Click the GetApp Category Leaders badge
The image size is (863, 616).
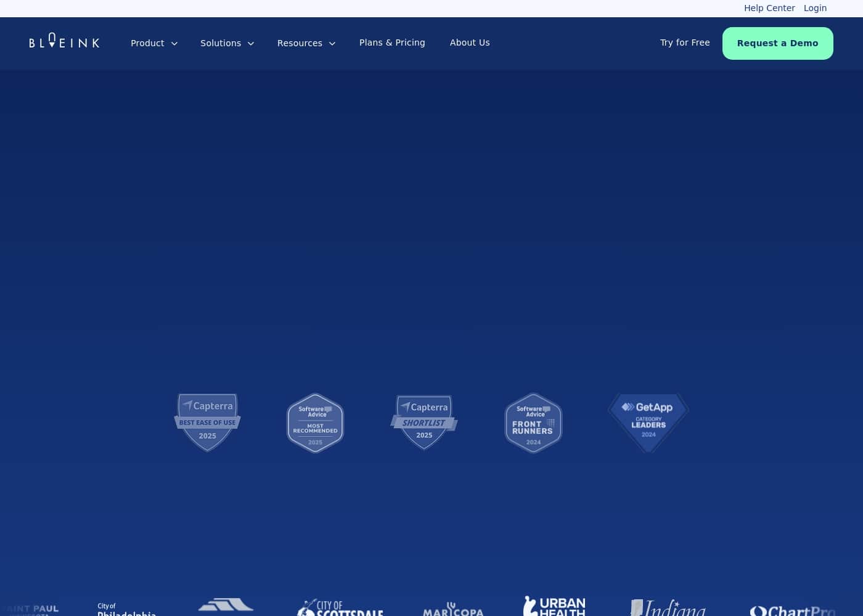click(x=648, y=423)
